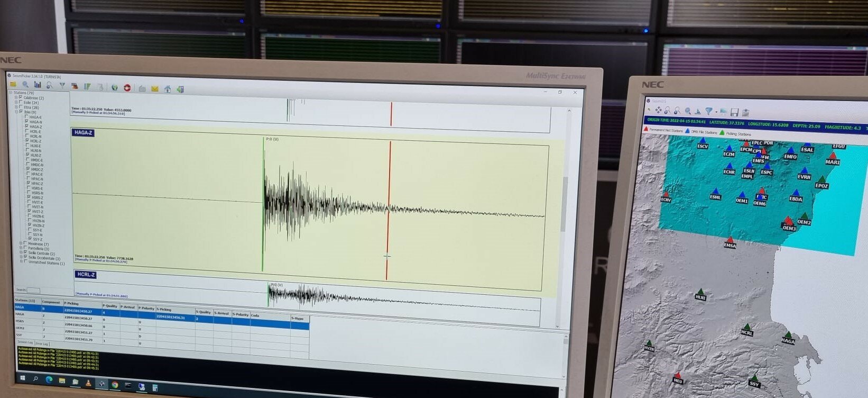Click the Unmatched Stations (1) tree item
The height and width of the screenshot is (398, 868).
pos(46,263)
